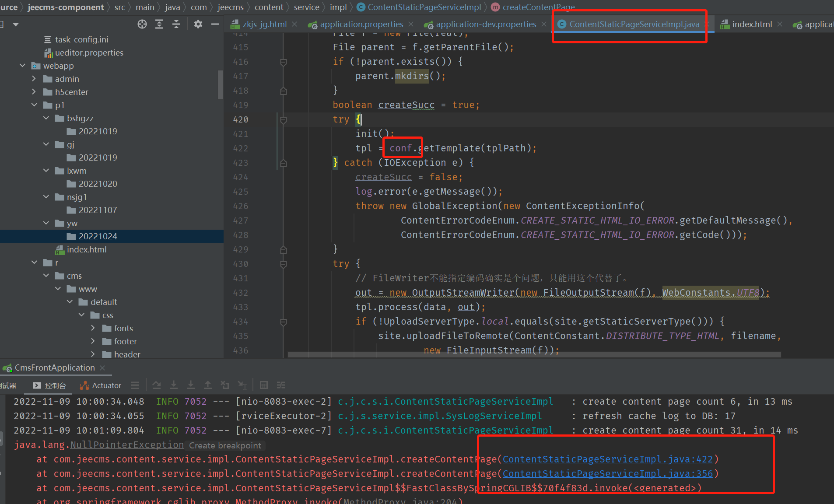
Task: Toggle fold marker on try block line 420
Action: (x=283, y=120)
